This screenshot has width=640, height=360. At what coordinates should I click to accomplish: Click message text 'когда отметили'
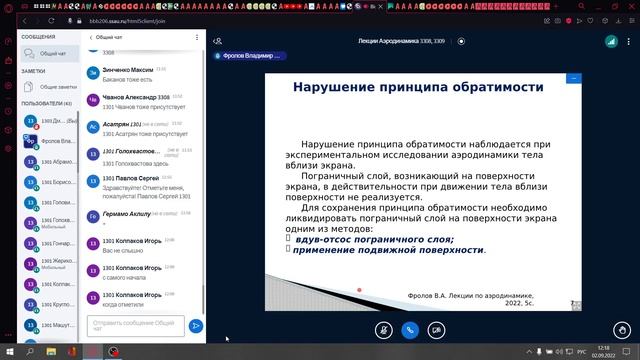tap(123, 304)
